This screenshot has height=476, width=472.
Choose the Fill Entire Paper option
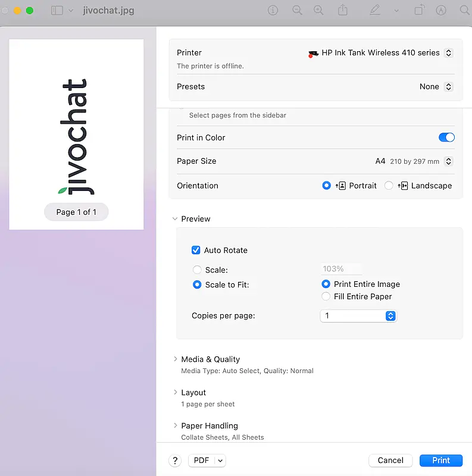(x=326, y=296)
